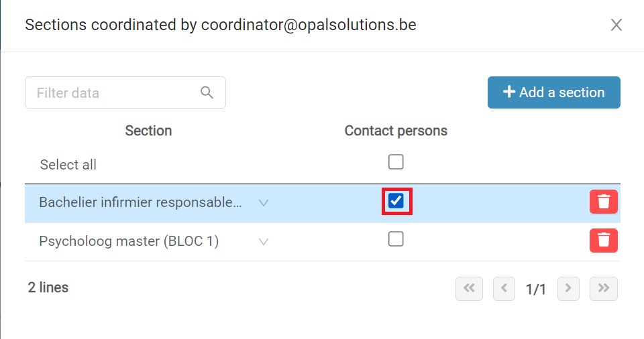Sort by the Contact persons column header
Screen dimensions: 644x339
(x=396, y=131)
